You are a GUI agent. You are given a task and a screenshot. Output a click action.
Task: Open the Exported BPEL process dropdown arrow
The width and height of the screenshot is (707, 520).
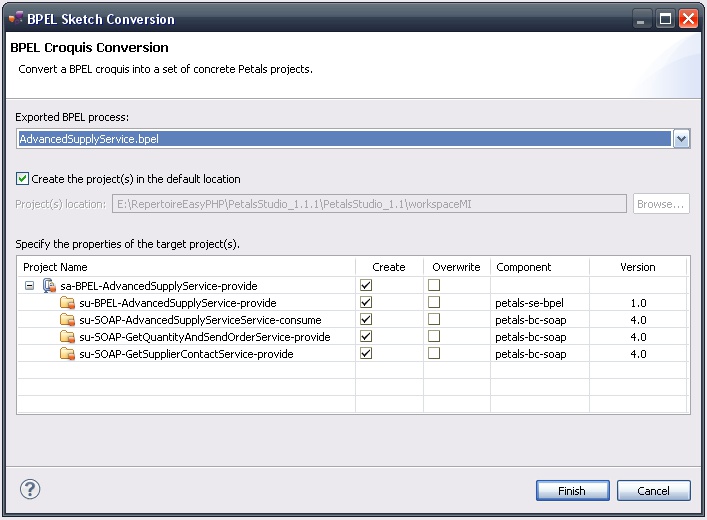681,139
